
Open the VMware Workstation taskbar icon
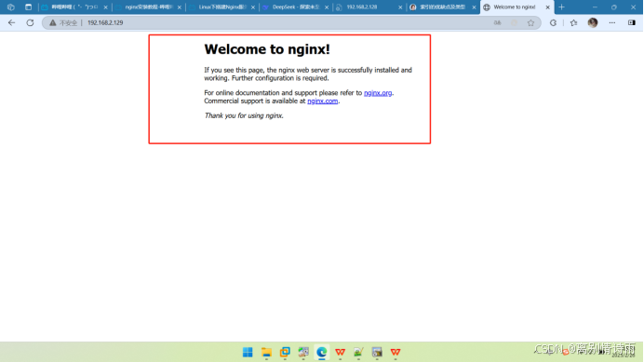pyautogui.click(x=285, y=352)
